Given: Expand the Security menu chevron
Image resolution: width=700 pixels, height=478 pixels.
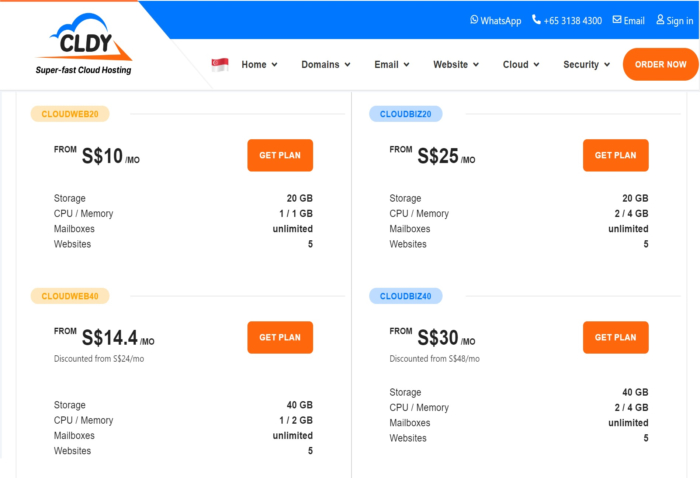Looking at the screenshot, I should (x=607, y=65).
